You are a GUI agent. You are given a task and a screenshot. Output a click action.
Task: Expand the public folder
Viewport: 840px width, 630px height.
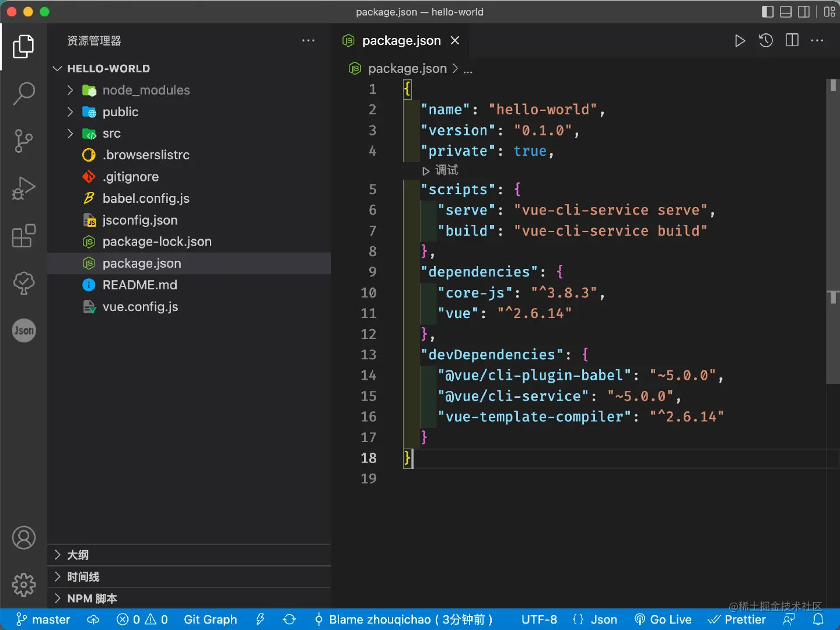tap(189, 111)
